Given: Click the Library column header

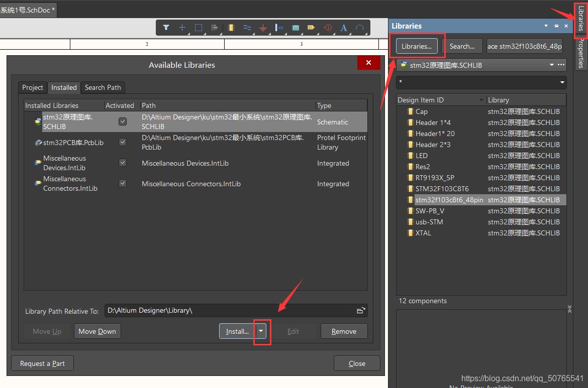Looking at the screenshot, I should pyautogui.click(x=527, y=100).
